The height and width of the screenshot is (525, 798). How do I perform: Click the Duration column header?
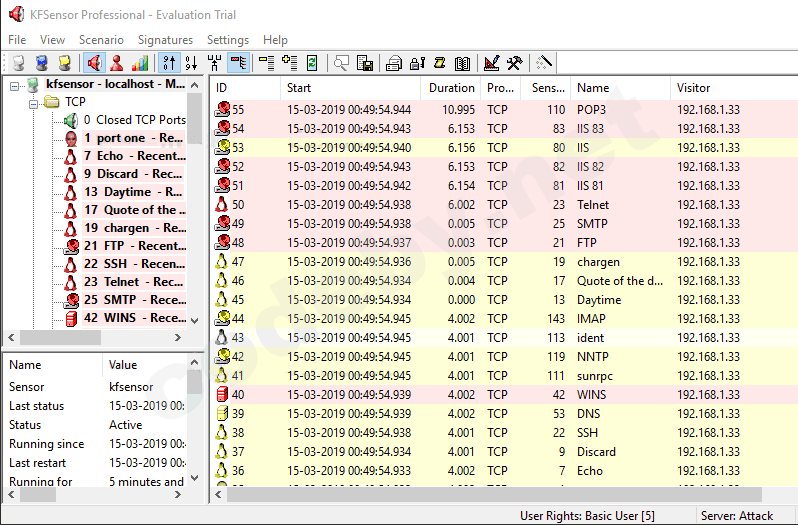[452, 88]
